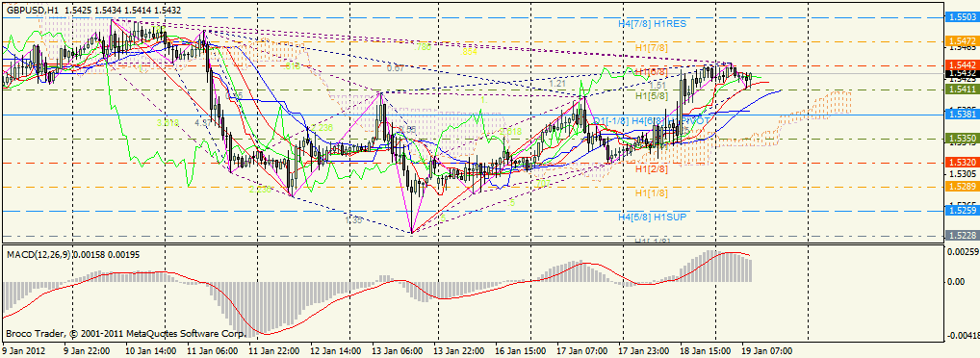Select the 0.00259 MACD scale value
The image size is (980, 358).
(x=963, y=252)
